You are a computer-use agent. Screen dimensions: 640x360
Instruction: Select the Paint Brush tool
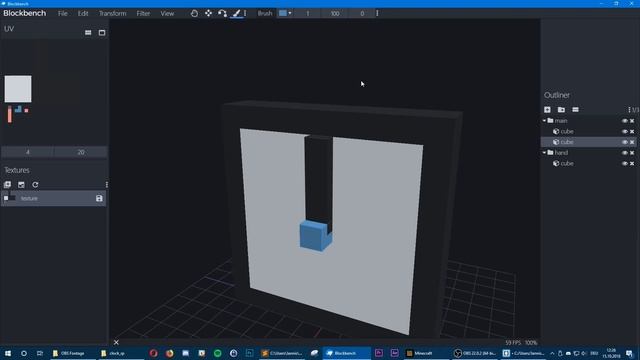(236, 13)
